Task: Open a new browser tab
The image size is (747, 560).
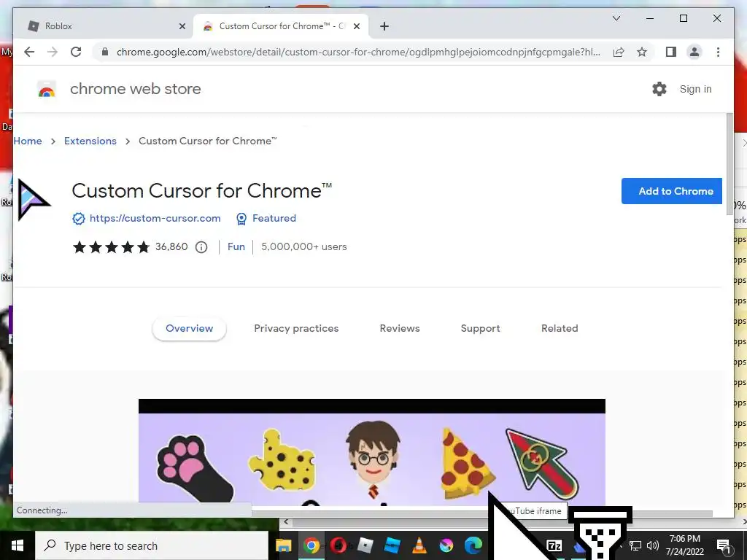Action: [x=384, y=26]
